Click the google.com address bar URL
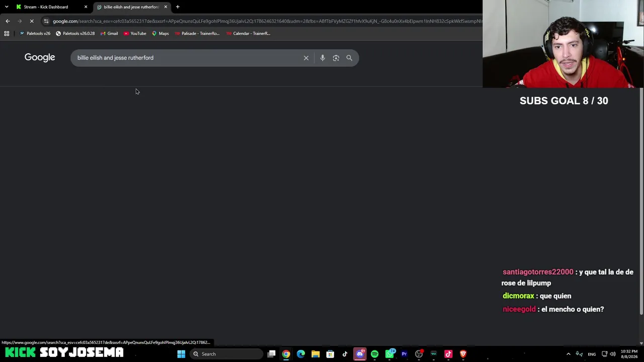 click(267, 21)
